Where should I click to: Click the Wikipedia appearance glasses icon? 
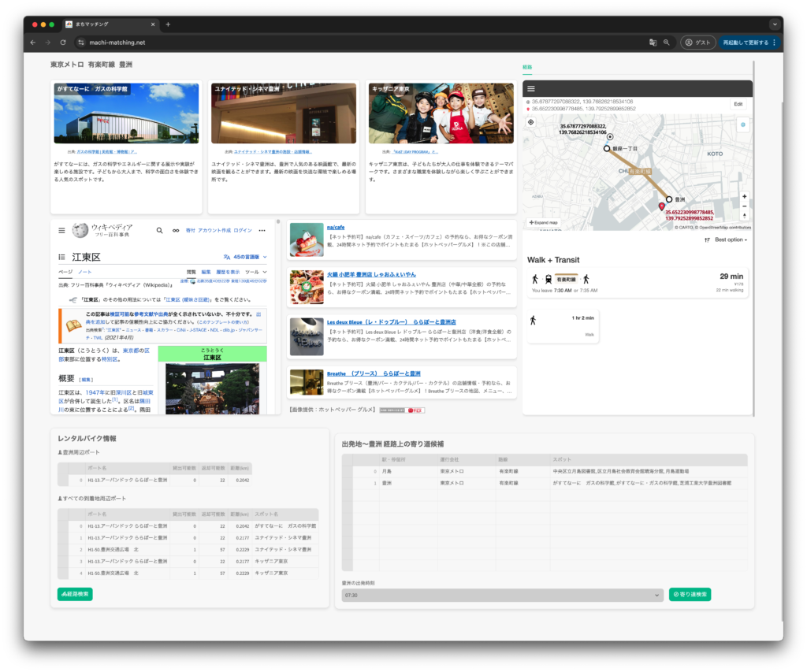(x=176, y=231)
